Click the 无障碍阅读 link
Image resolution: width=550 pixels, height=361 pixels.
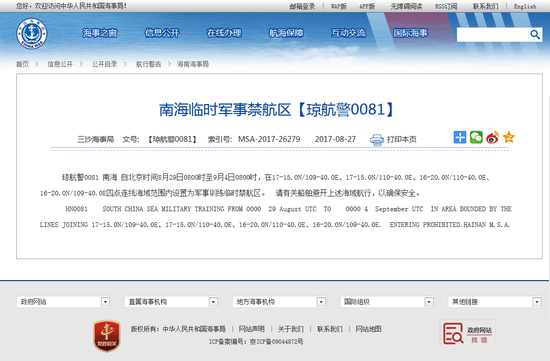406,6
